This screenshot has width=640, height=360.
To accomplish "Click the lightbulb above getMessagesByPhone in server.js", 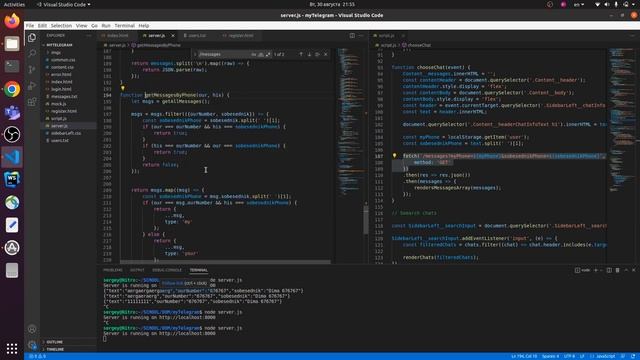I will coord(122,88).
